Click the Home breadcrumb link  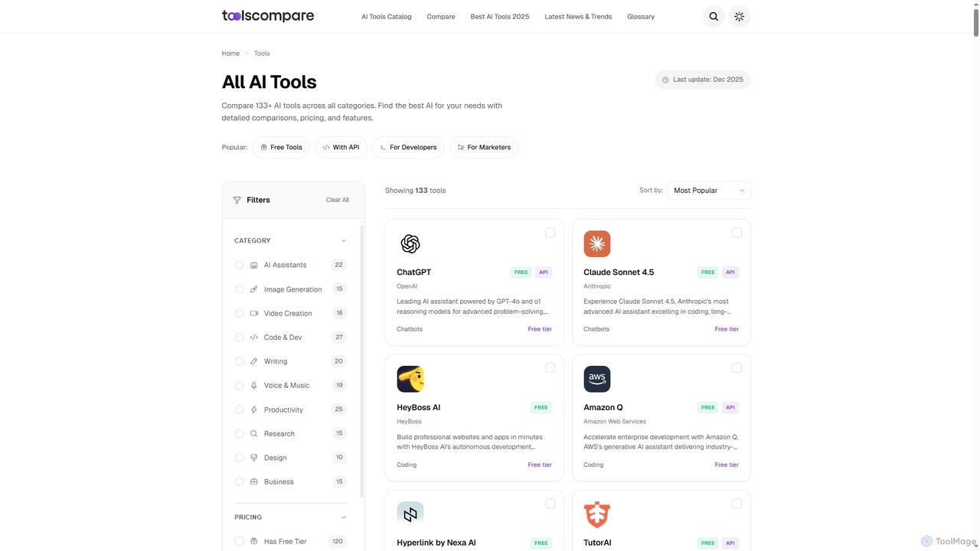coord(230,54)
